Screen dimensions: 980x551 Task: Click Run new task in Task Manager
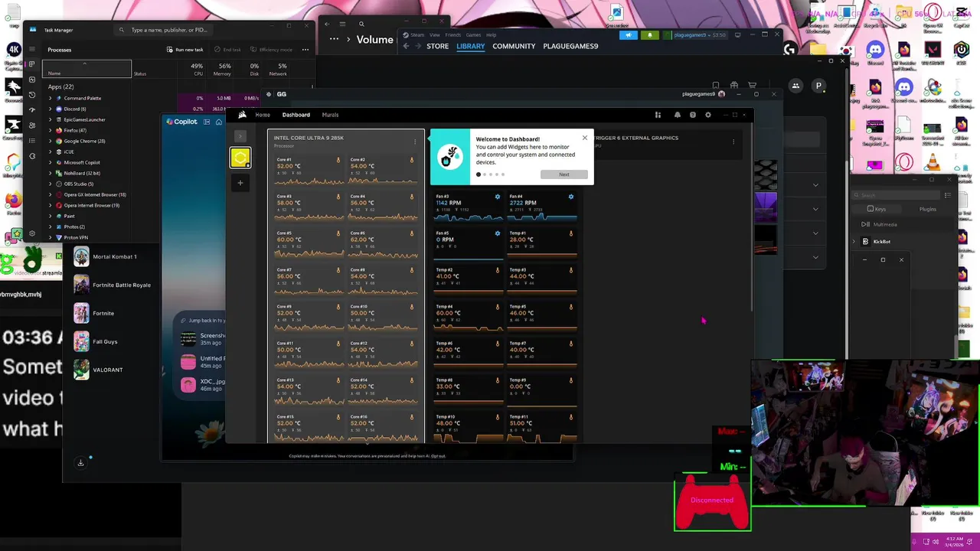(185, 50)
